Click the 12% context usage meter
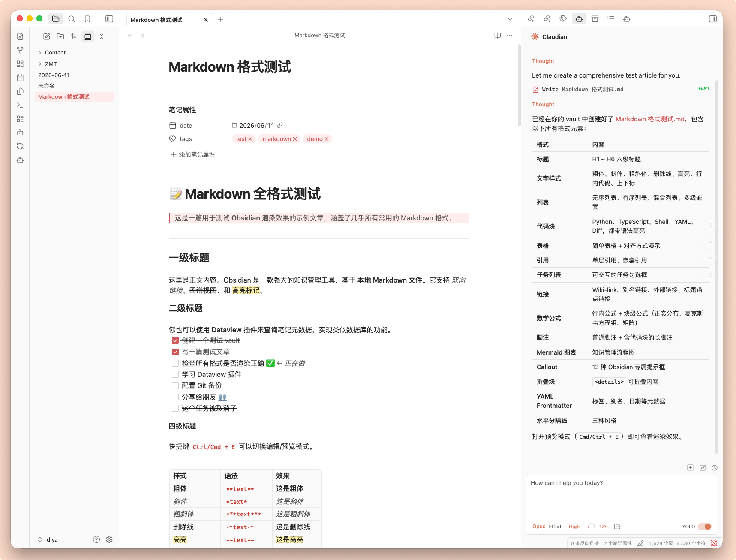 (x=598, y=527)
